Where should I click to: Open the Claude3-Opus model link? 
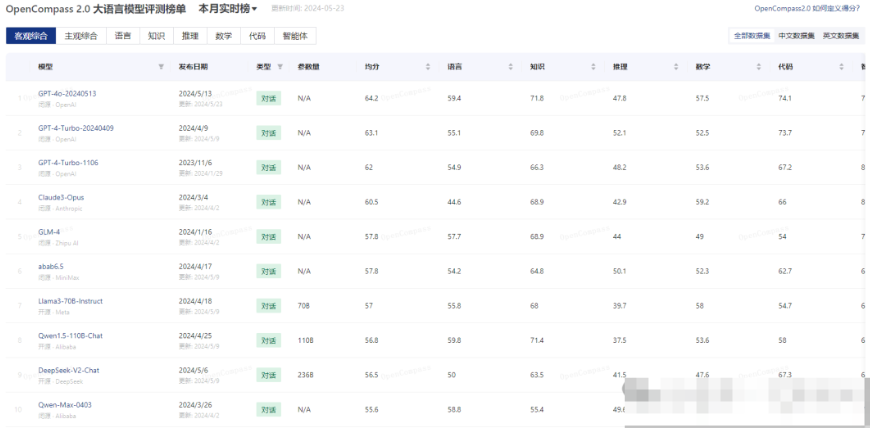pyautogui.click(x=61, y=197)
